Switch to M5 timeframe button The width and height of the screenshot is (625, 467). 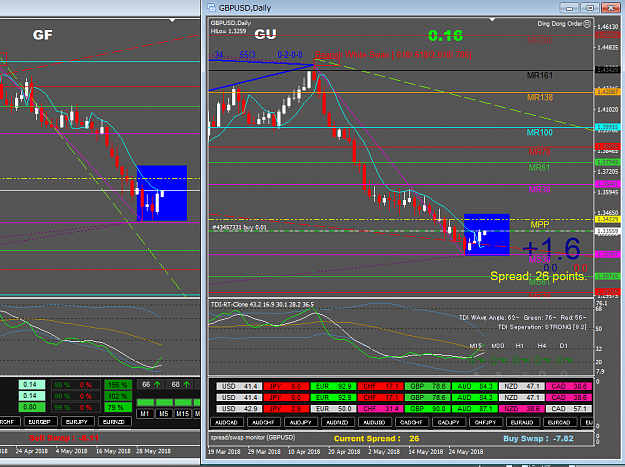(164, 414)
